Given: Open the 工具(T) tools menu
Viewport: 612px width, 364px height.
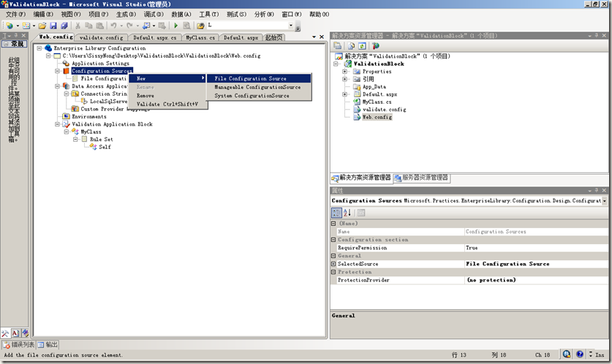Looking at the screenshot, I should [209, 14].
